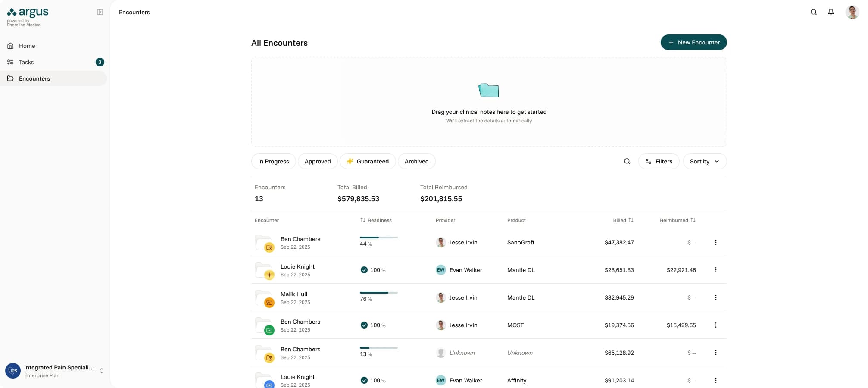Click the 44% readiness progress bar
This screenshot has width=868, height=388.
point(378,238)
